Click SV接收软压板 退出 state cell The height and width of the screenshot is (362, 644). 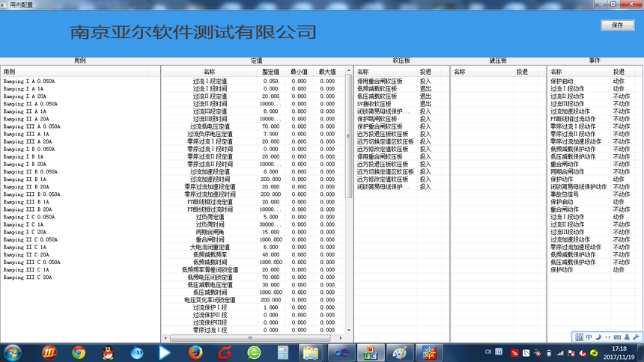425,104
